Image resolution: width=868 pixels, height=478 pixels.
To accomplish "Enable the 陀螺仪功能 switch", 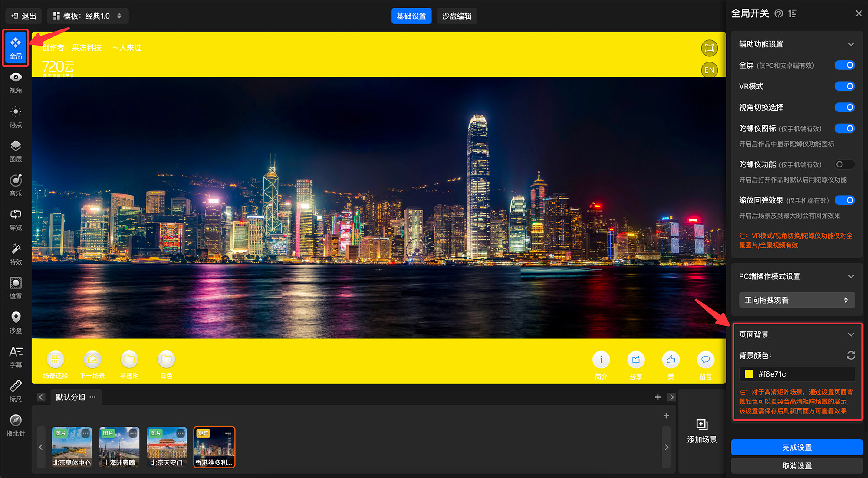I will [844, 164].
